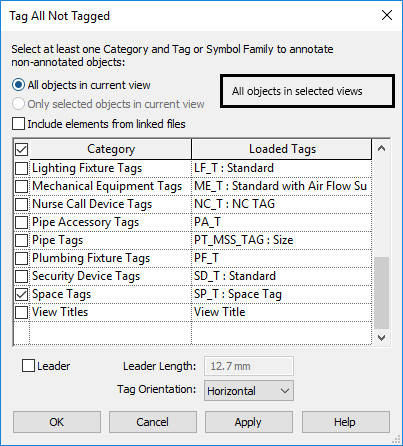Check the Mechanical Equipment Tags checkbox
The height and width of the screenshot is (446, 403).
point(22,186)
